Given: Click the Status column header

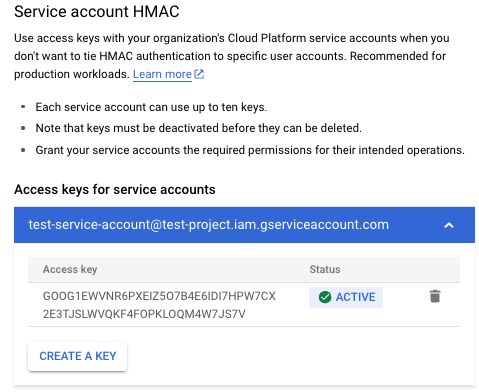Looking at the screenshot, I should tap(325, 269).
